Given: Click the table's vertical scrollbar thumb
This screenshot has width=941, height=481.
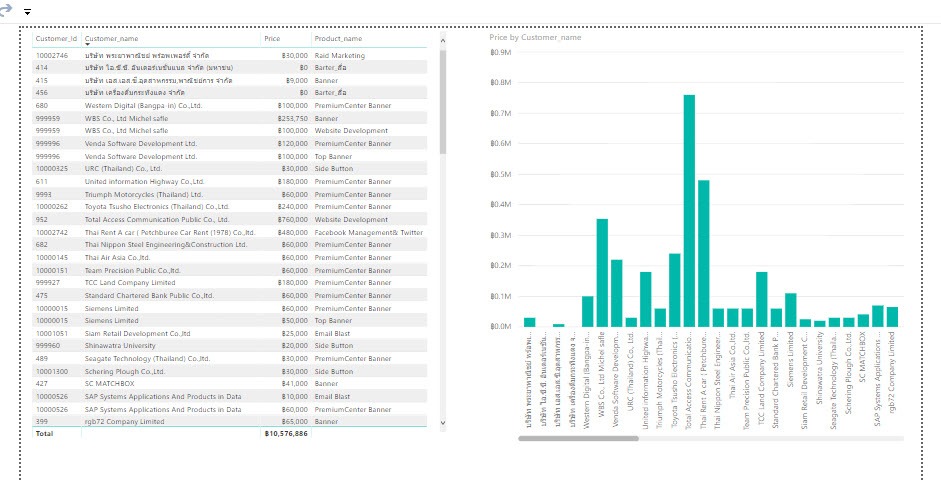Looking at the screenshot, I should tap(443, 102).
